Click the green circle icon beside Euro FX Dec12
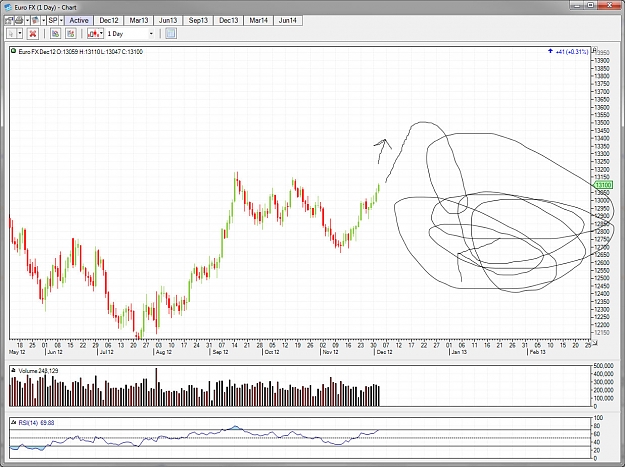The height and width of the screenshot is (467, 625). pyautogui.click(x=13, y=51)
